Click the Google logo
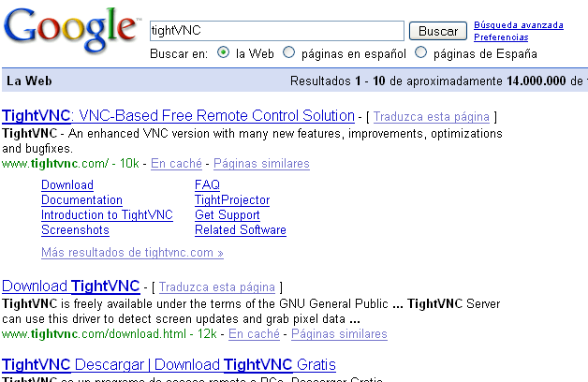The image size is (588, 382). pos(71,30)
